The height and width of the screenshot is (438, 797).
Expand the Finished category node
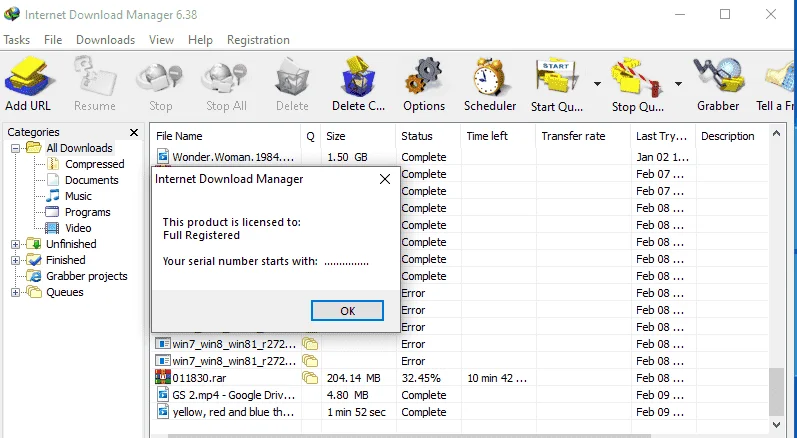(x=16, y=260)
